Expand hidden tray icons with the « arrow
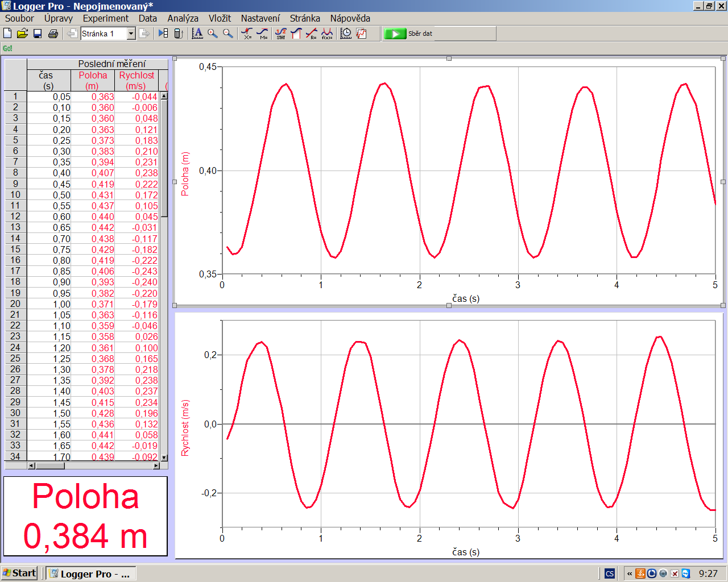Image resolution: width=728 pixels, height=582 pixels. click(x=630, y=573)
